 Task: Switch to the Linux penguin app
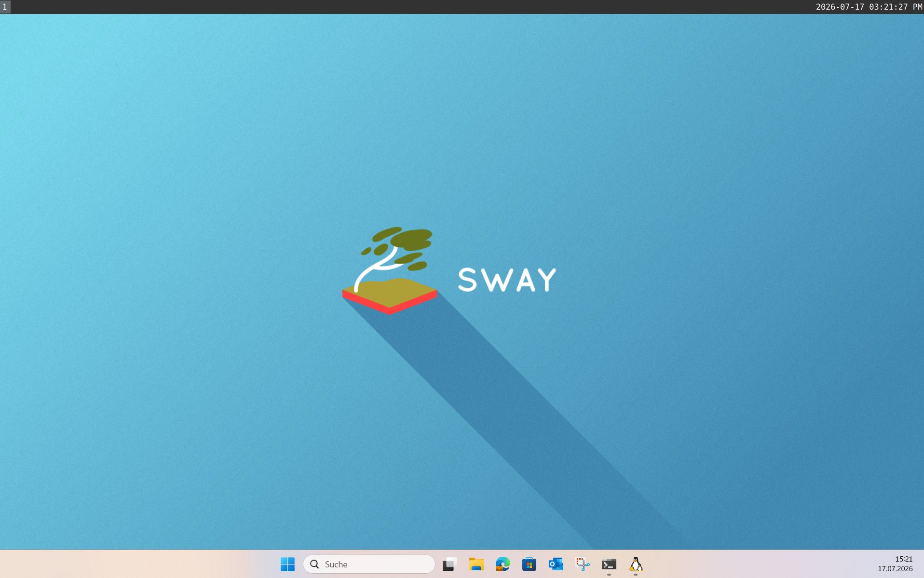click(x=636, y=564)
